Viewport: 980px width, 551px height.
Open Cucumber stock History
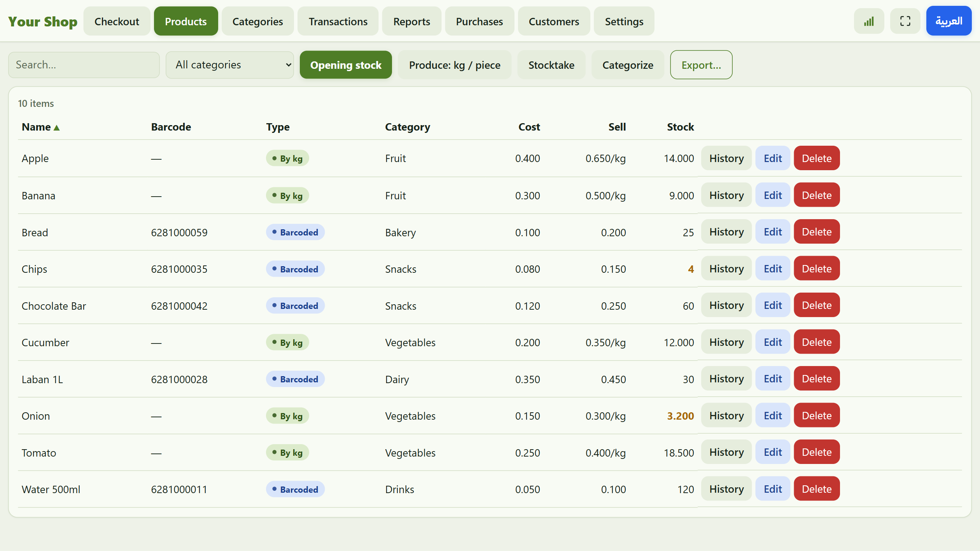point(726,342)
